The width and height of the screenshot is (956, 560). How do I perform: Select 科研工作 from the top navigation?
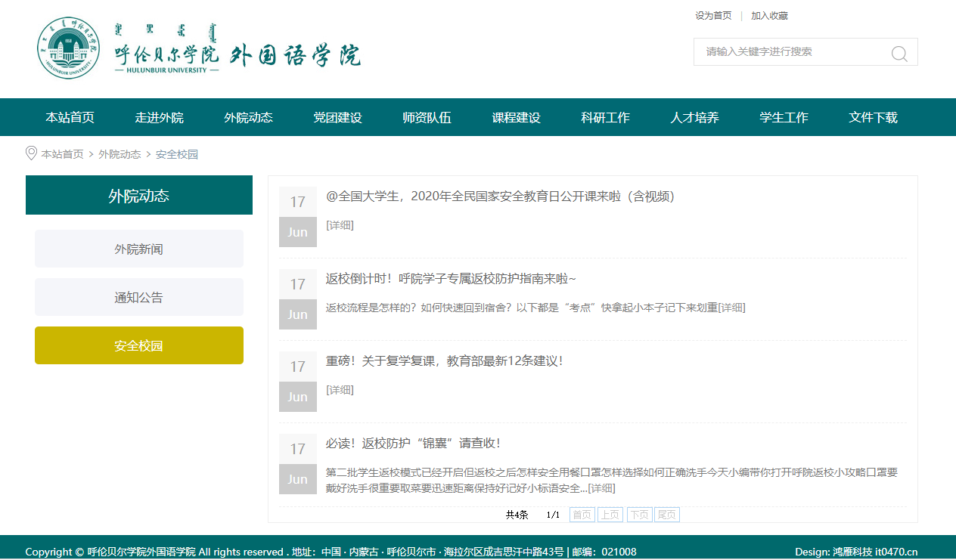tap(605, 117)
